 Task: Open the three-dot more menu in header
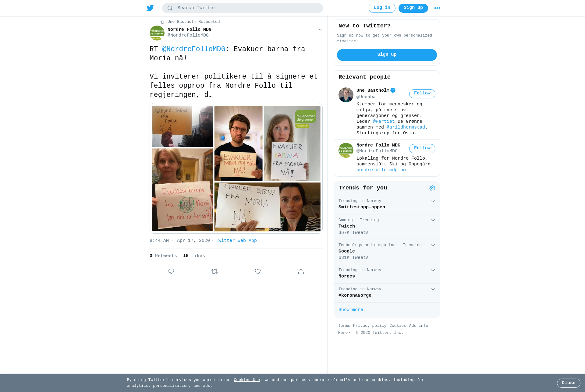click(x=437, y=8)
